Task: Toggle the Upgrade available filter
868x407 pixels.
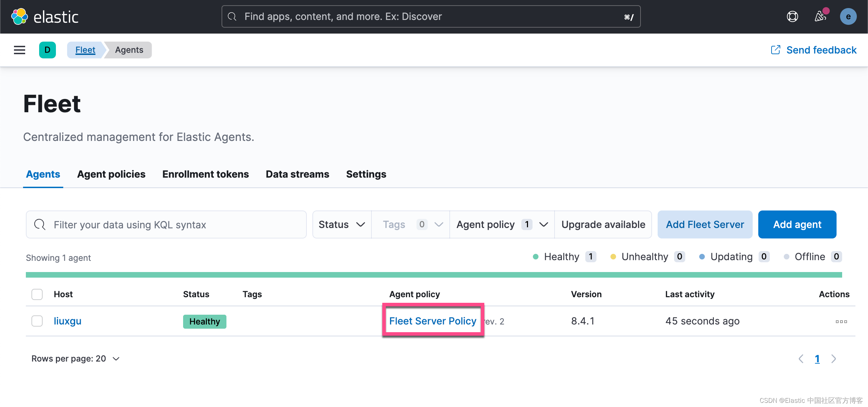Action: 603,224
